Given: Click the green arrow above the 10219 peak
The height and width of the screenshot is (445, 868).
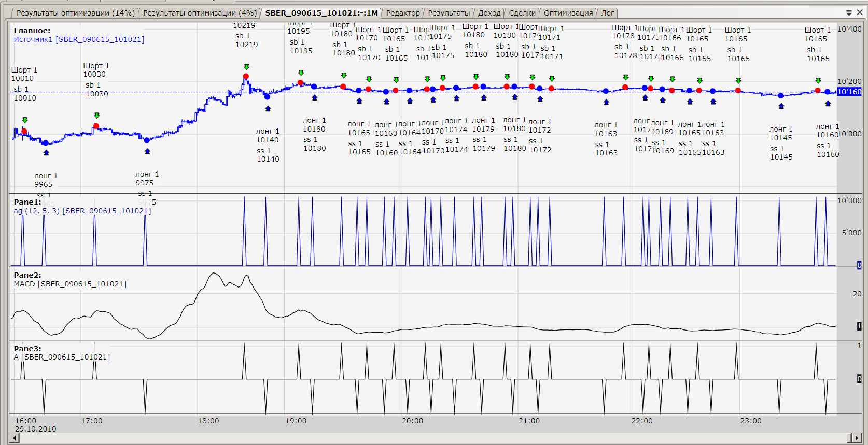Looking at the screenshot, I should 246,67.
